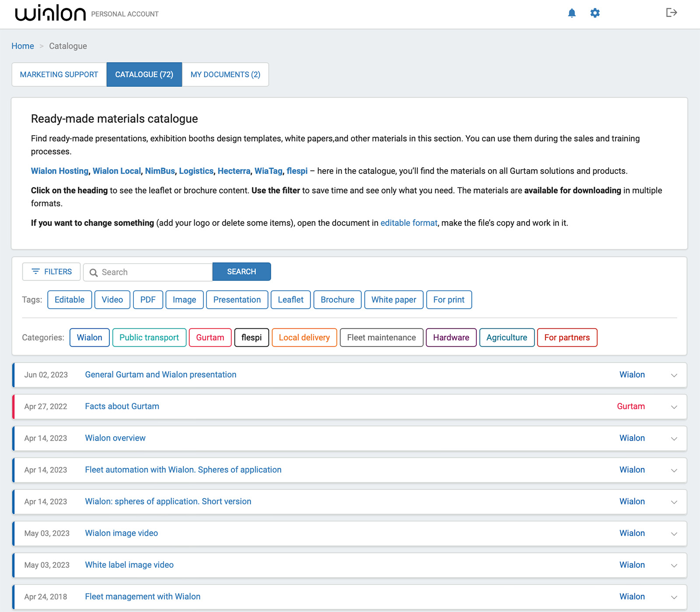Screen dimensions: 700x612
Task: Click the NimBus link
Action: (160, 171)
